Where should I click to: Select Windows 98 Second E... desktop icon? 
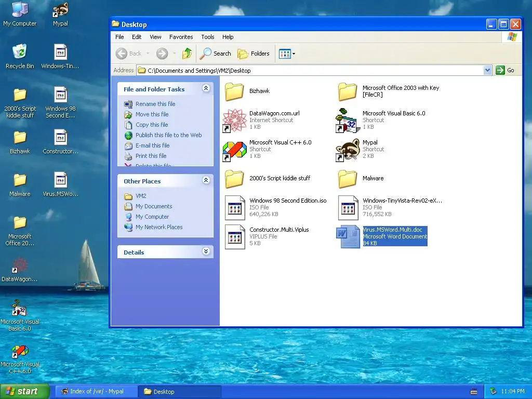coord(60,102)
